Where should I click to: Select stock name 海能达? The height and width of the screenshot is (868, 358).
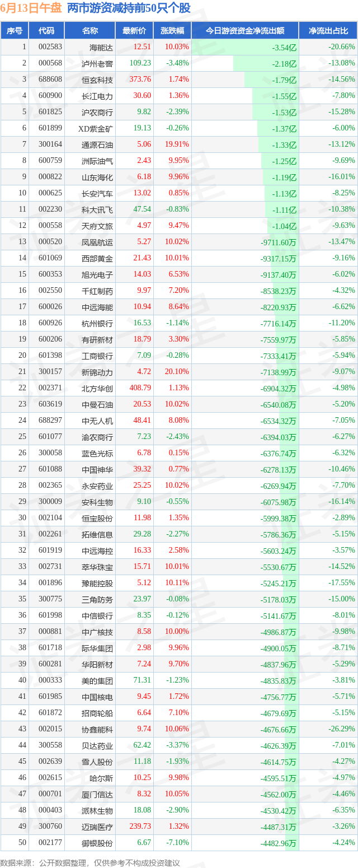pos(101,48)
